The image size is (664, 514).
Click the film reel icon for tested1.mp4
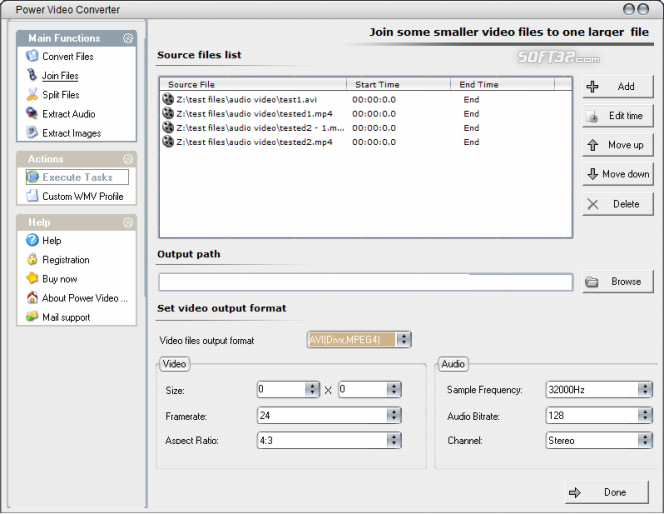168,113
